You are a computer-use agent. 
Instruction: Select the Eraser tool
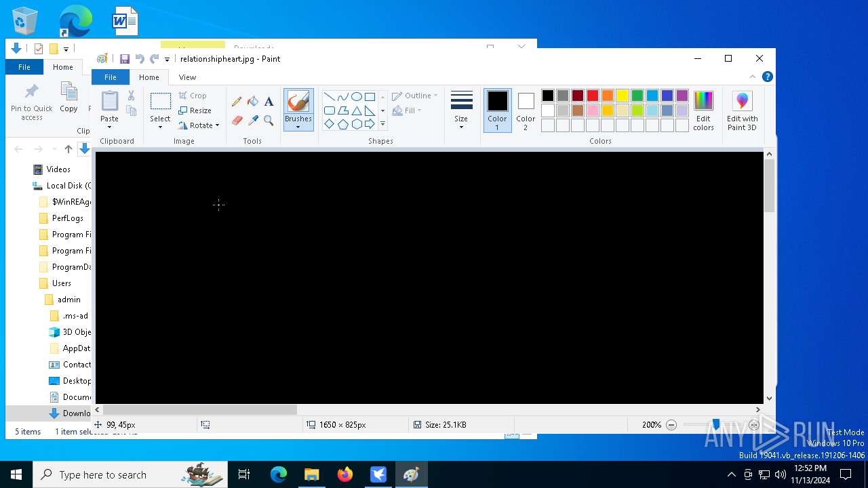[237, 121]
